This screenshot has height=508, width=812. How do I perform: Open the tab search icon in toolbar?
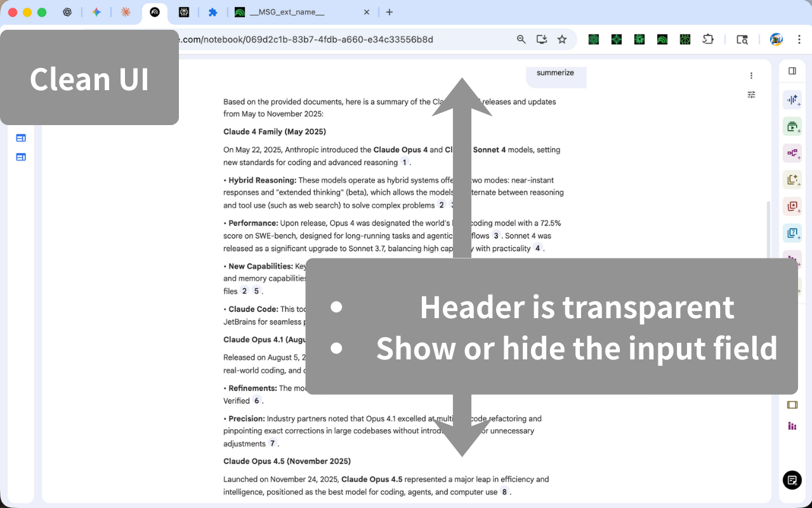742,39
